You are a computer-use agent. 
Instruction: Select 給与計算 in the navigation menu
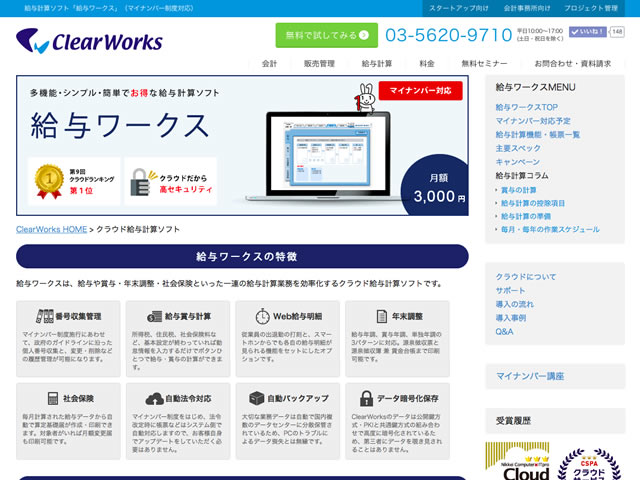pyautogui.click(x=377, y=64)
